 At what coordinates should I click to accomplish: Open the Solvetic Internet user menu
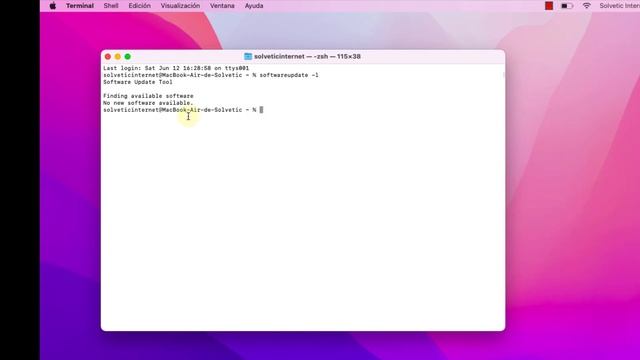point(619,6)
